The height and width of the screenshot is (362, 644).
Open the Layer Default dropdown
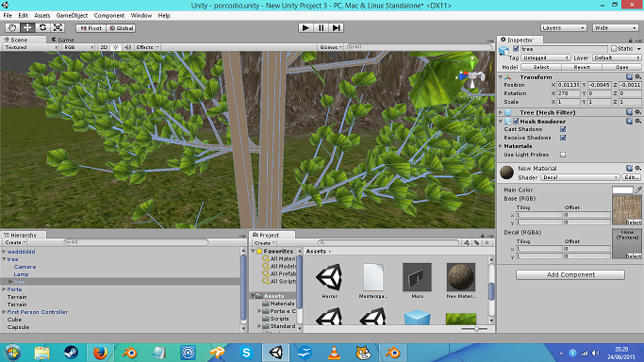[617, 58]
